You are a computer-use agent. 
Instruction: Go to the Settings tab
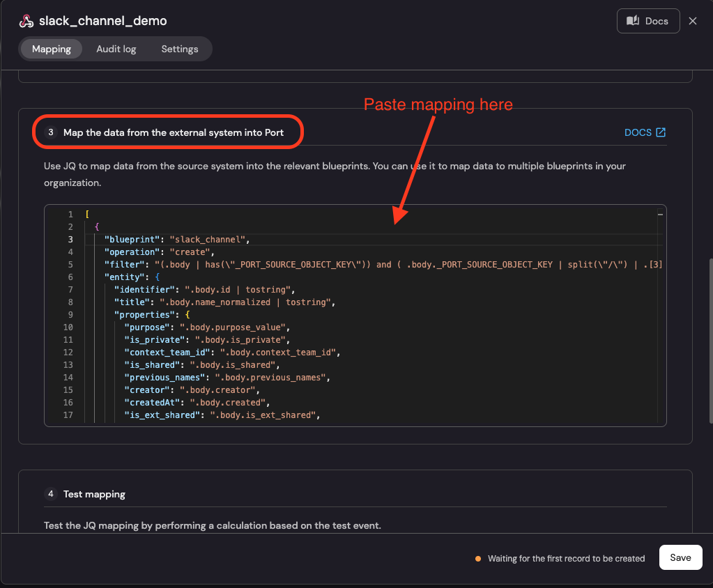click(x=180, y=49)
